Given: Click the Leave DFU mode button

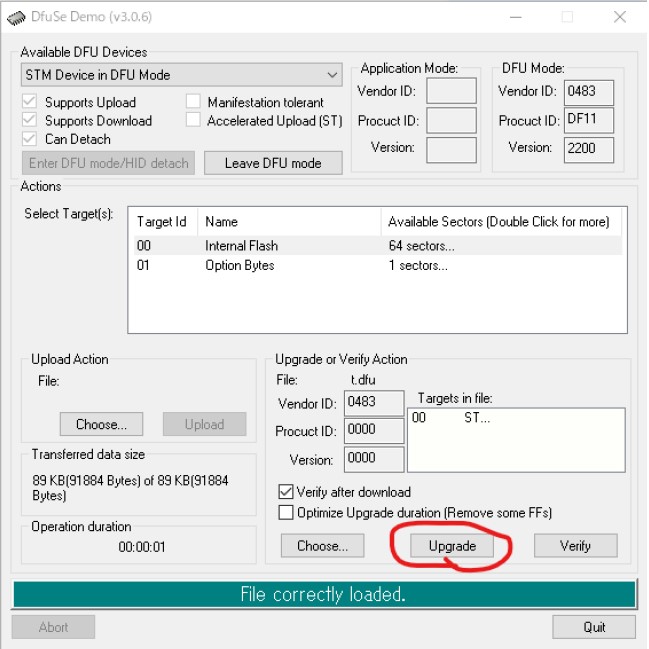Looking at the screenshot, I should [273, 163].
